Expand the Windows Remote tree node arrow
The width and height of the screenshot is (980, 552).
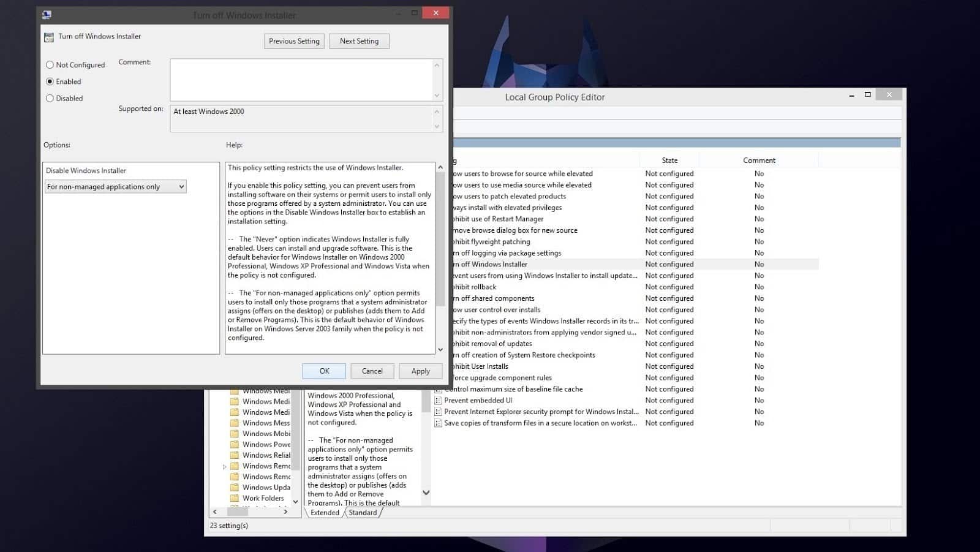coord(224,467)
